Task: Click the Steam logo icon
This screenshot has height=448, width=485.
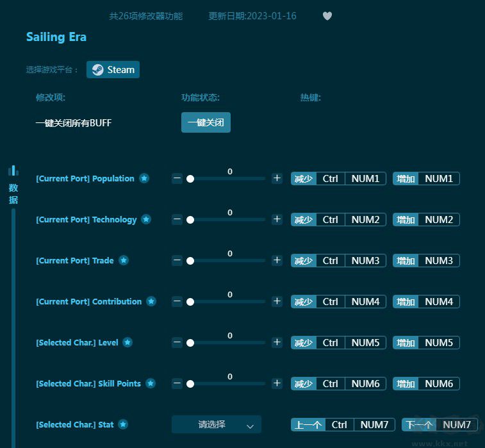Action: coord(98,70)
